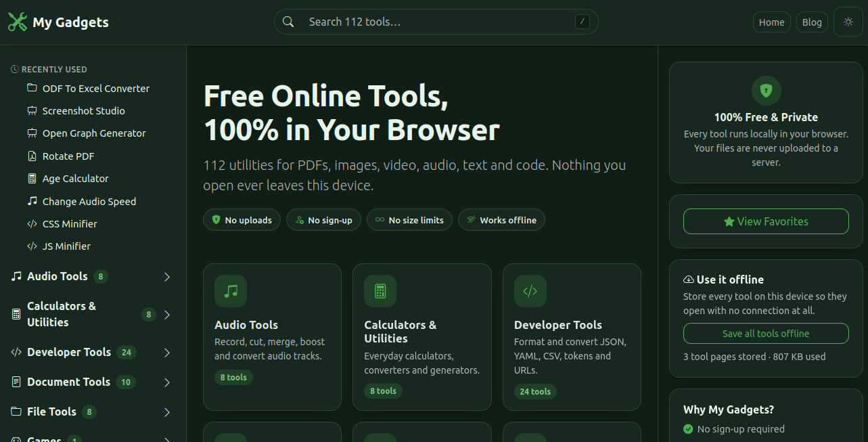Toggle the light/dark theme sun button
This screenshot has width=868, height=442.
point(848,22)
